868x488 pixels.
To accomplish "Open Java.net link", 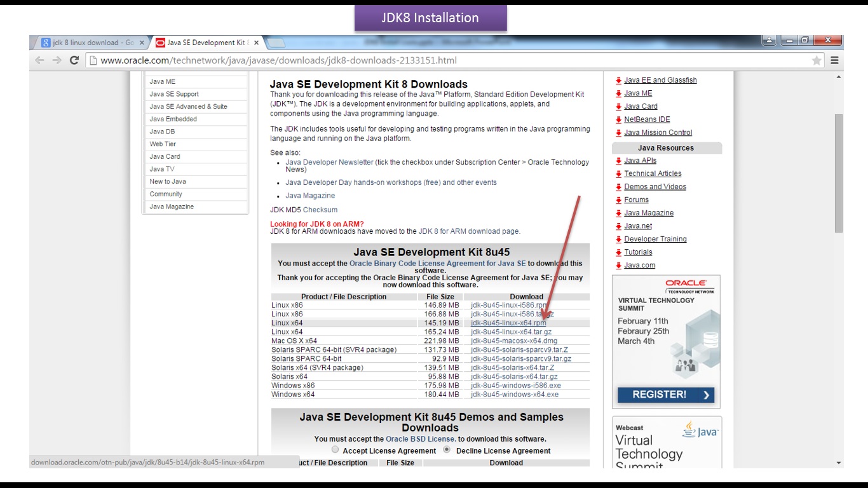I will point(638,226).
